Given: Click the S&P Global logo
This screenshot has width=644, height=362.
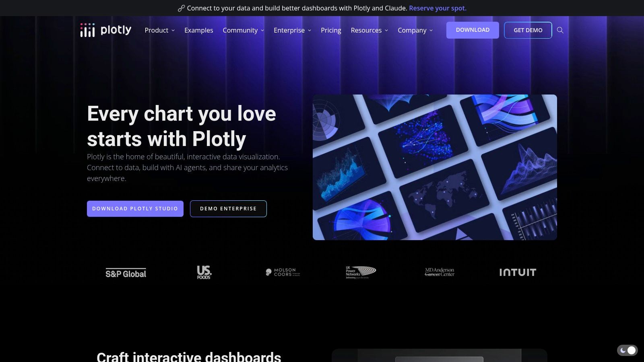Looking at the screenshot, I should pos(126,273).
